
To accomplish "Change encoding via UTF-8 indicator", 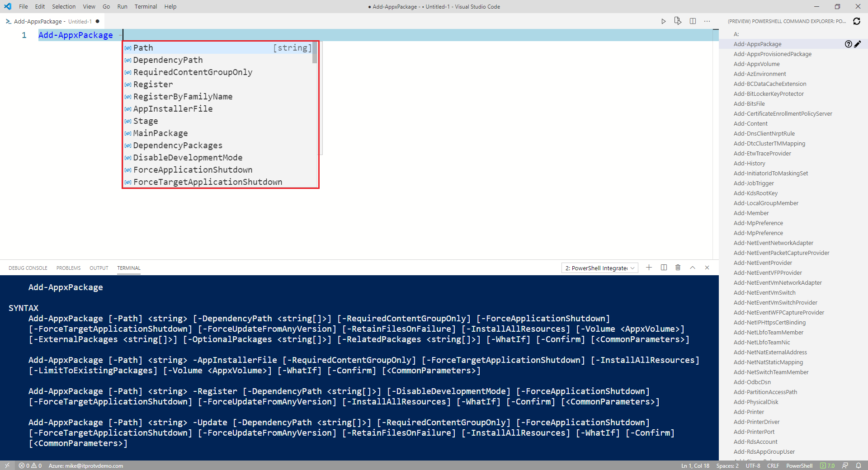I will point(753,465).
